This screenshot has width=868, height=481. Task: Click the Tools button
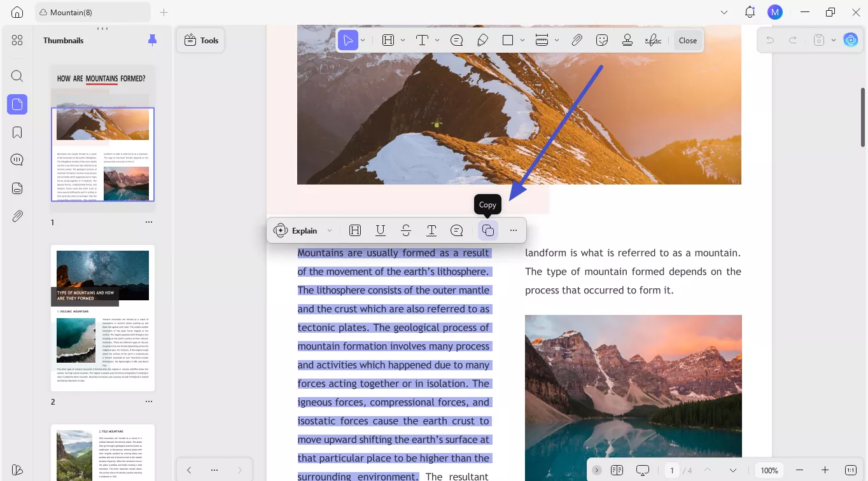coord(200,40)
